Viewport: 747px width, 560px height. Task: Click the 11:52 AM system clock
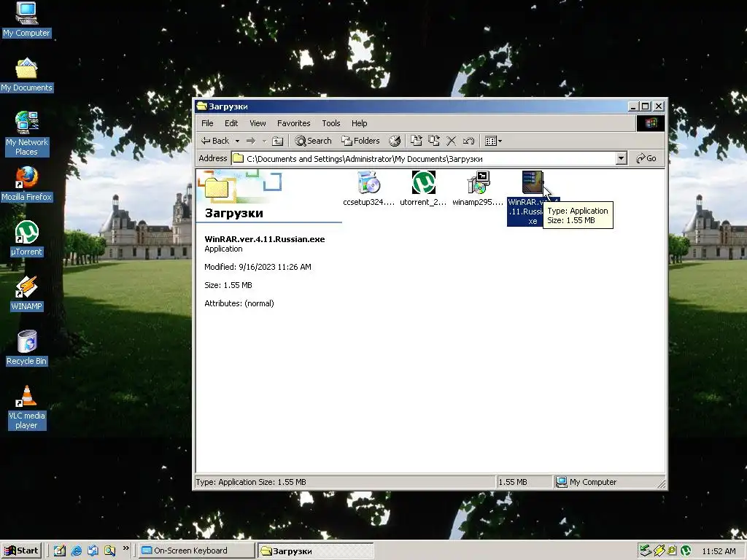pyautogui.click(x=719, y=551)
